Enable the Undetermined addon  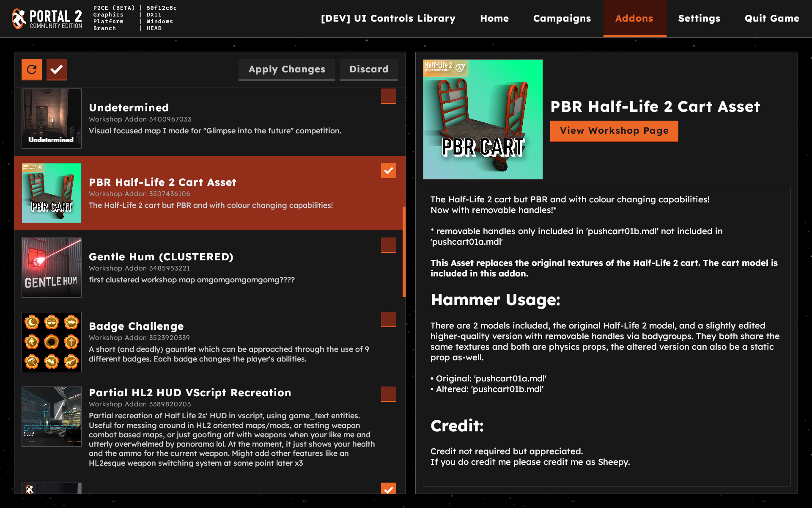(388, 96)
